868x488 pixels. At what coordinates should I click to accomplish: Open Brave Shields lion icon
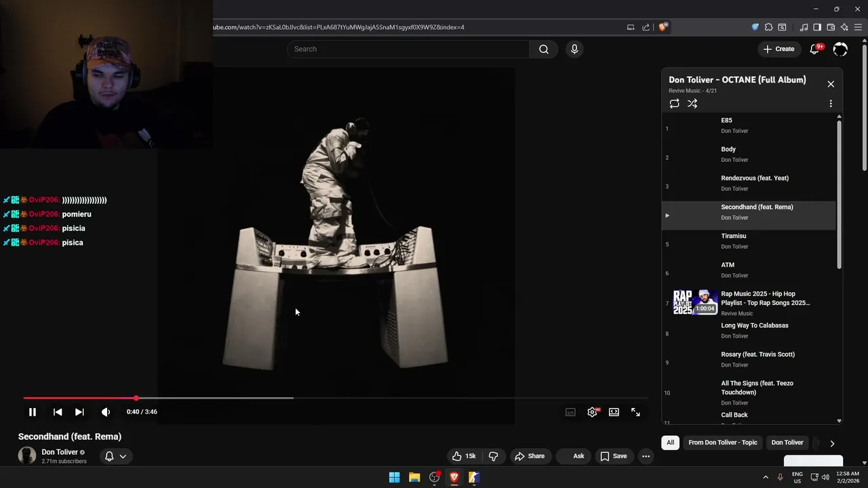(663, 27)
